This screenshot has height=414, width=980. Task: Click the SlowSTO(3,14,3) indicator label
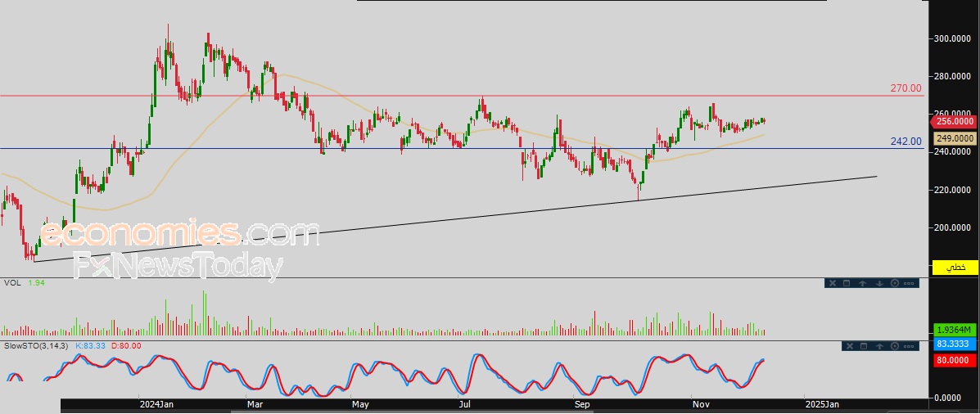coord(37,345)
